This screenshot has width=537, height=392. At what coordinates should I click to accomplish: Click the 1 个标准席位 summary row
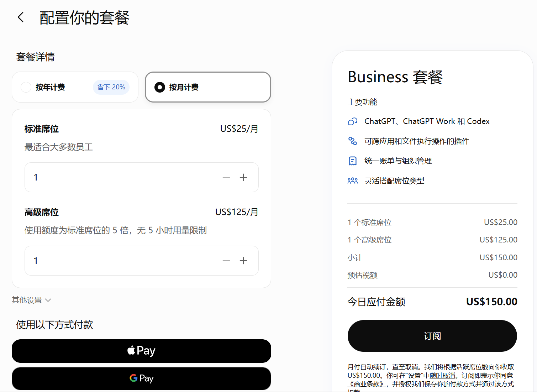pyautogui.click(x=432, y=223)
